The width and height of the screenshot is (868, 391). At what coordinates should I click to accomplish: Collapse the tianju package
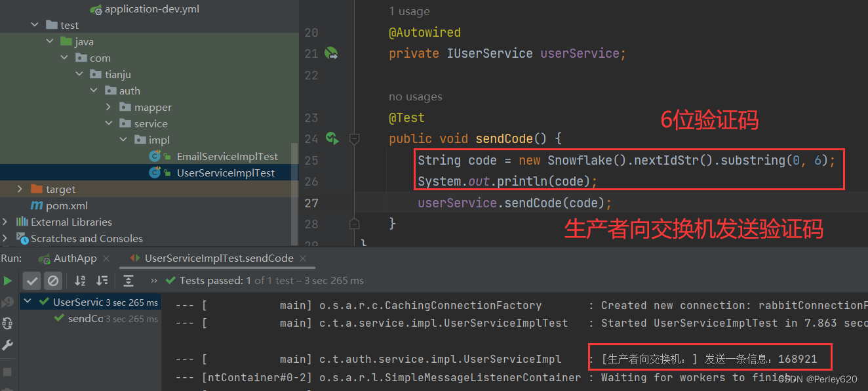point(79,75)
